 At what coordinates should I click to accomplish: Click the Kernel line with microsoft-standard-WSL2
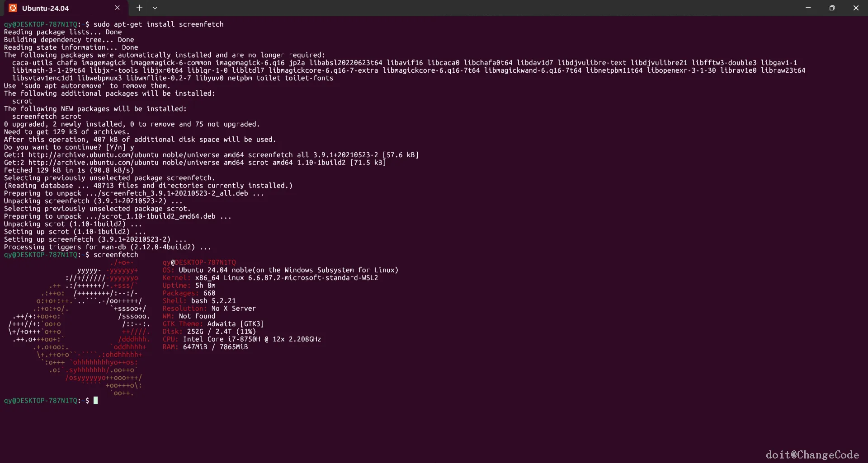[270, 278]
